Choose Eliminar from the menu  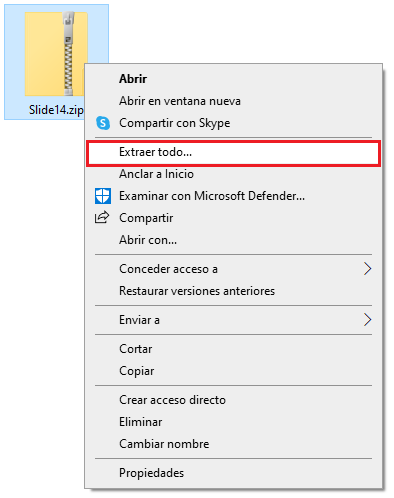(x=233, y=422)
